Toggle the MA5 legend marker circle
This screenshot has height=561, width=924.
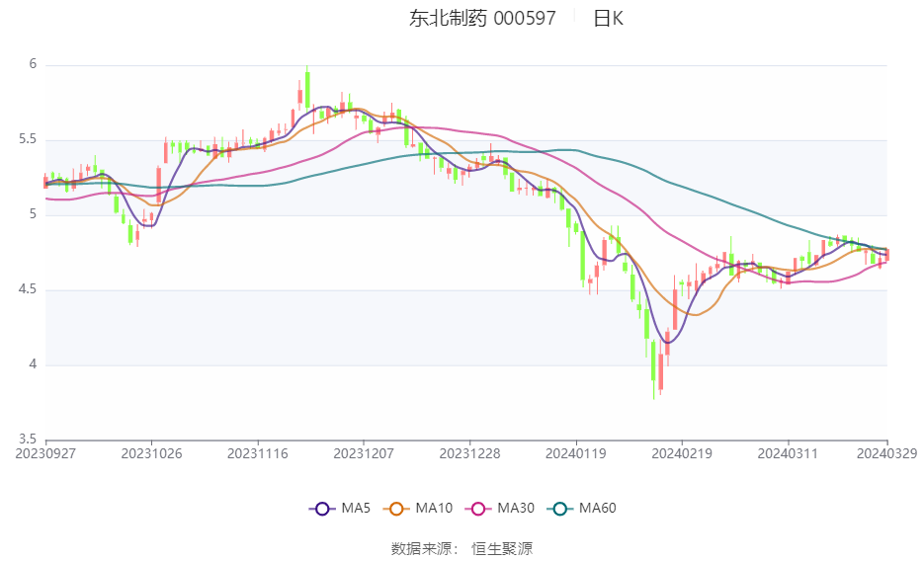[322, 509]
